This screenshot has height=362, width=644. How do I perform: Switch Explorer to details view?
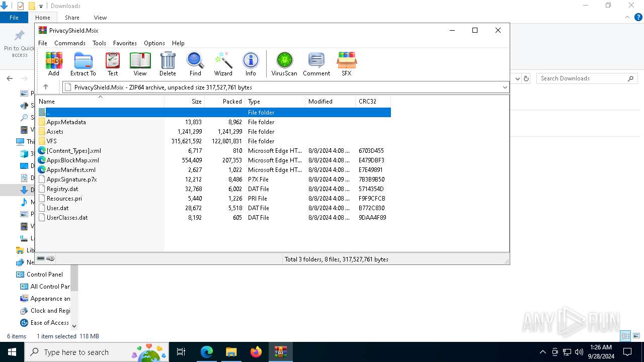point(625,336)
